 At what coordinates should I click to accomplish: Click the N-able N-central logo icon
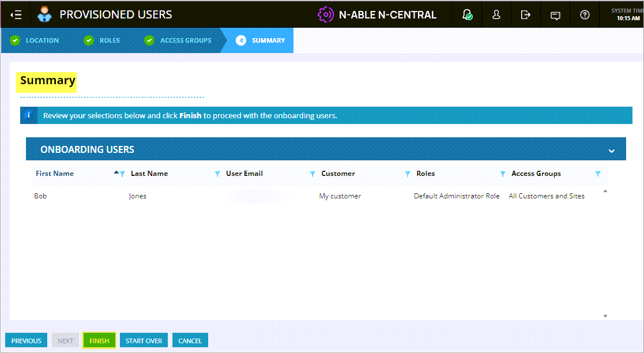326,14
